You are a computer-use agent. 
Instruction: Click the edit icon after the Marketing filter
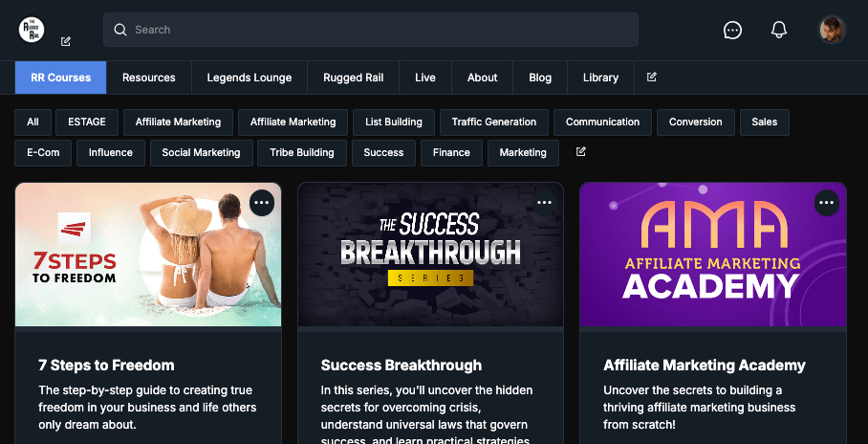580,151
